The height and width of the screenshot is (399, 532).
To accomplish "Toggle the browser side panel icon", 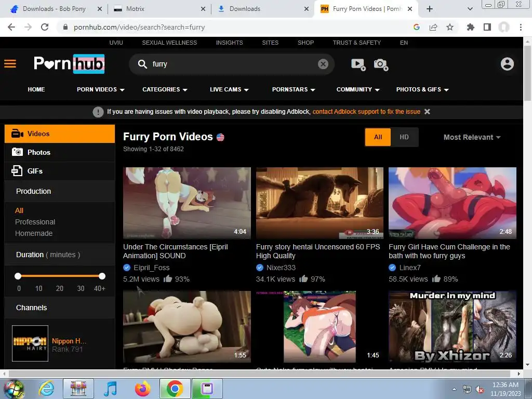I will click(487, 27).
